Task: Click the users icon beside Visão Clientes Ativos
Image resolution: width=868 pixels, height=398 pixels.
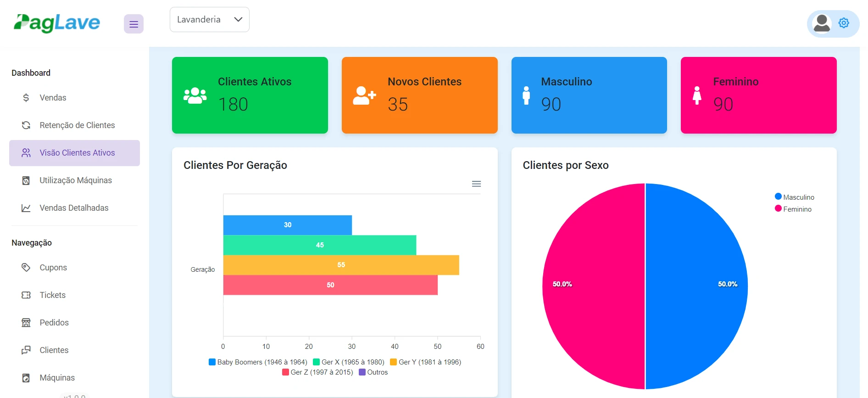Action: tap(26, 153)
